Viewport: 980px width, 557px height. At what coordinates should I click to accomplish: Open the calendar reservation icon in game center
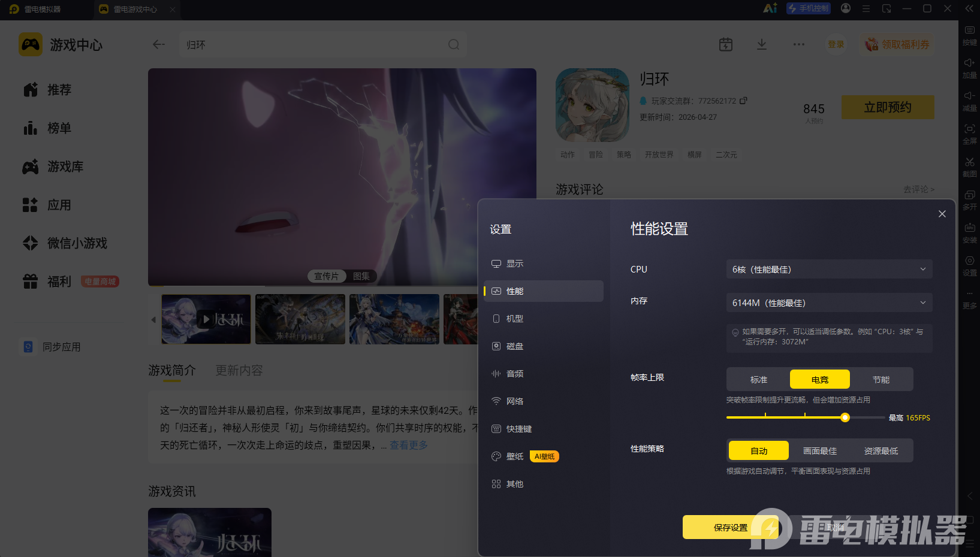(726, 44)
